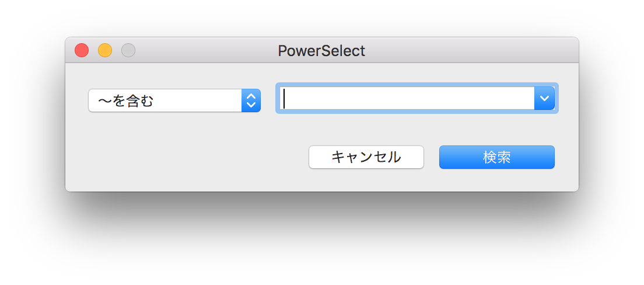Click the text cursor inside the input box
This screenshot has width=644, height=285.
click(x=284, y=98)
